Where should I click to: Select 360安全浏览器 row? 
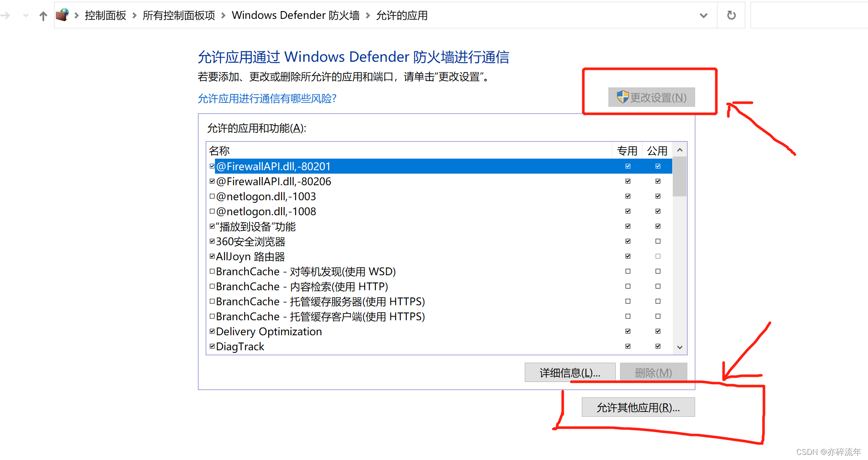[x=439, y=241]
